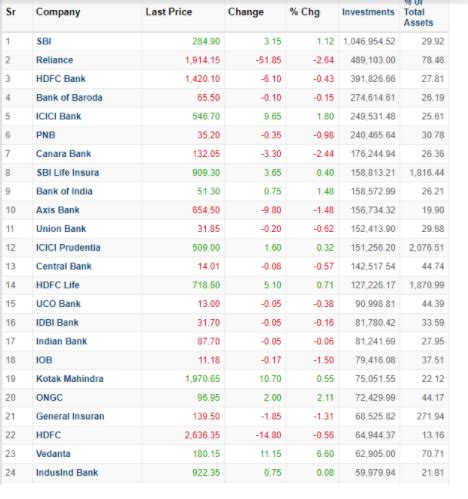
Task: Open the HDFC row company link
Action: pos(48,435)
